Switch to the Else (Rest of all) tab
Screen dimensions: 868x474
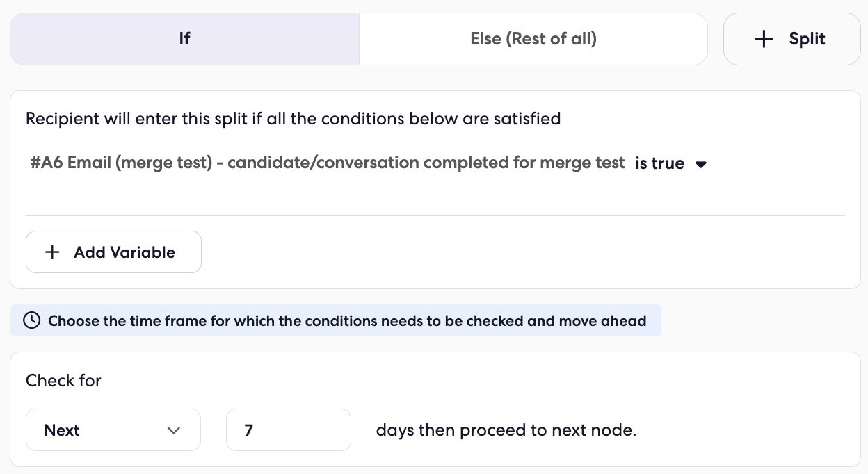533,39
